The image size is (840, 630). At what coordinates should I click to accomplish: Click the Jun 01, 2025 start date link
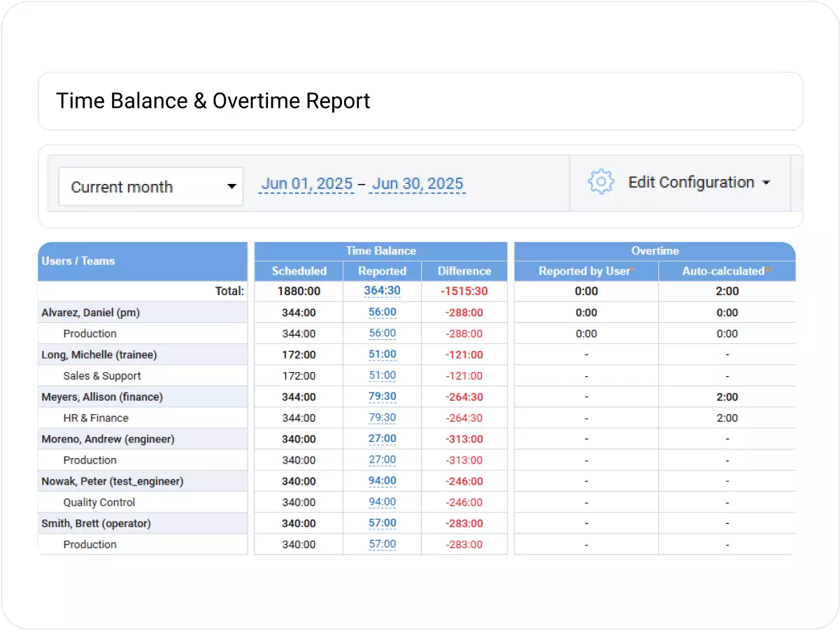pos(306,183)
